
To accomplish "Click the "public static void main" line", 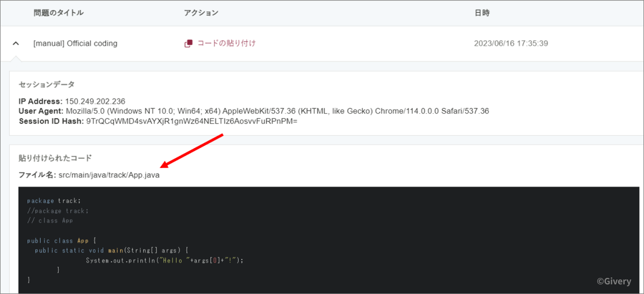I will [x=111, y=250].
